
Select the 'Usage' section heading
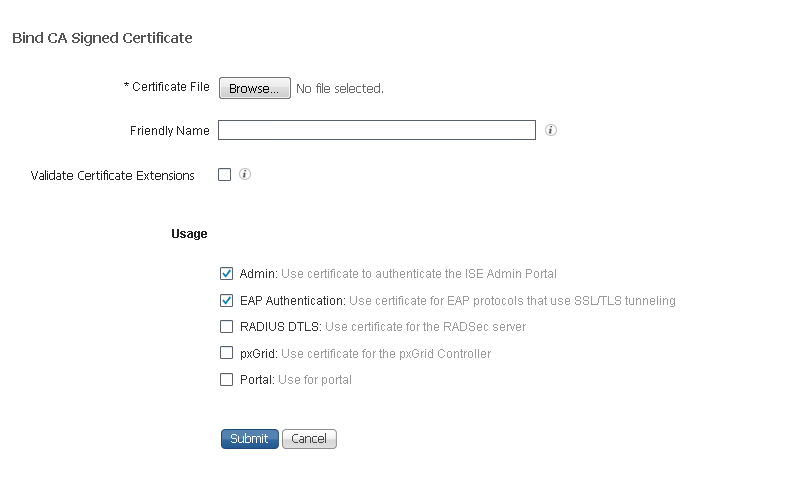point(189,234)
